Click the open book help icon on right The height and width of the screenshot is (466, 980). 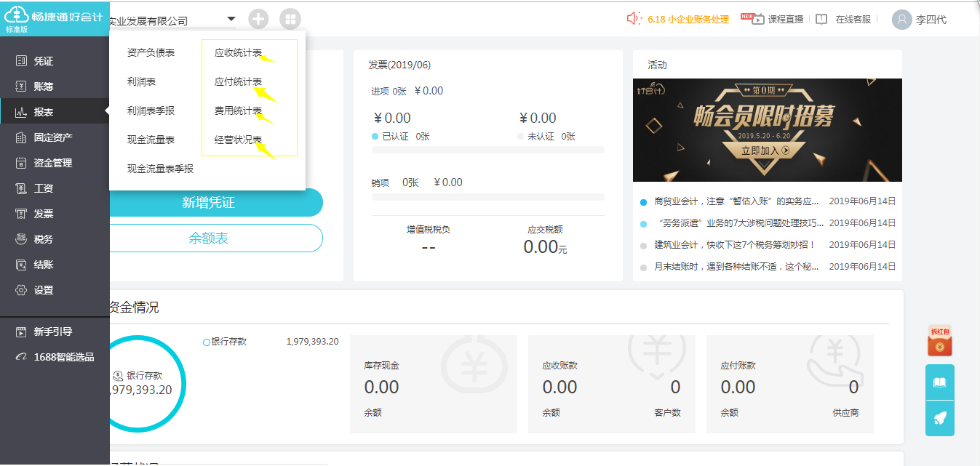click(939, 382)
